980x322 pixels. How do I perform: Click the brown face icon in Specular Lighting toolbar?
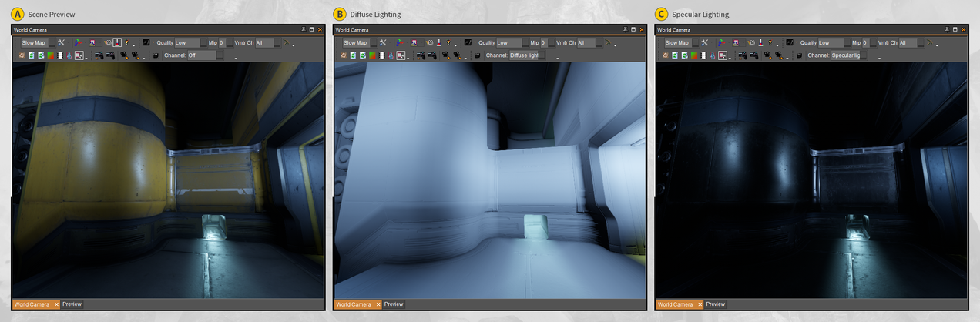pyautogui.click(x=666, y=55)
